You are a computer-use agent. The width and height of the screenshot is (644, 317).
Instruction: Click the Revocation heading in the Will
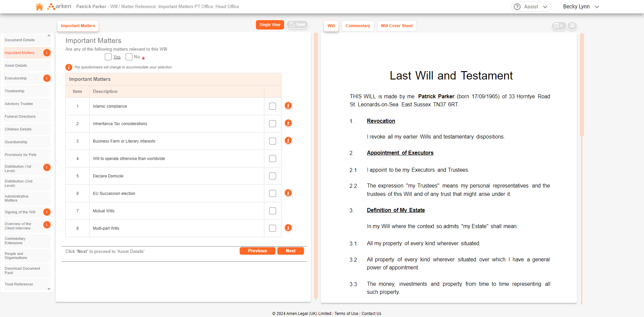(x=381, y=121)
